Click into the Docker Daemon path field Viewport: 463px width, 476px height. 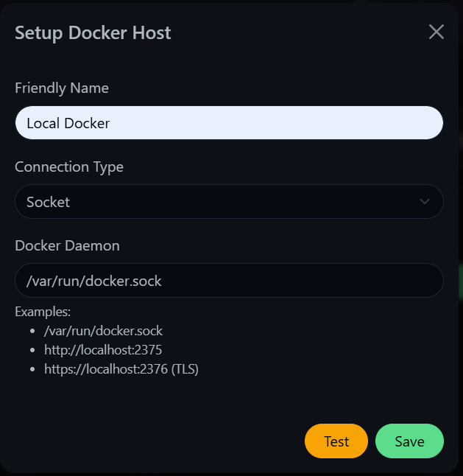tap(229, 280)
